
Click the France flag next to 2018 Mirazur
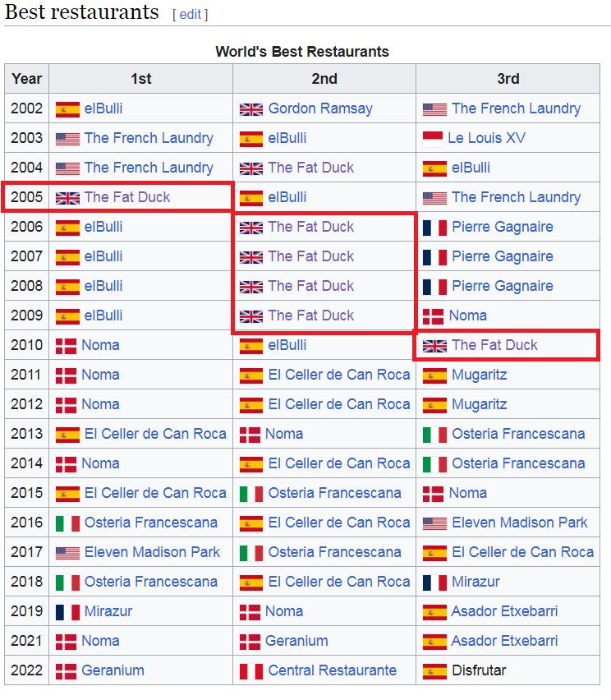click(434, 583)
